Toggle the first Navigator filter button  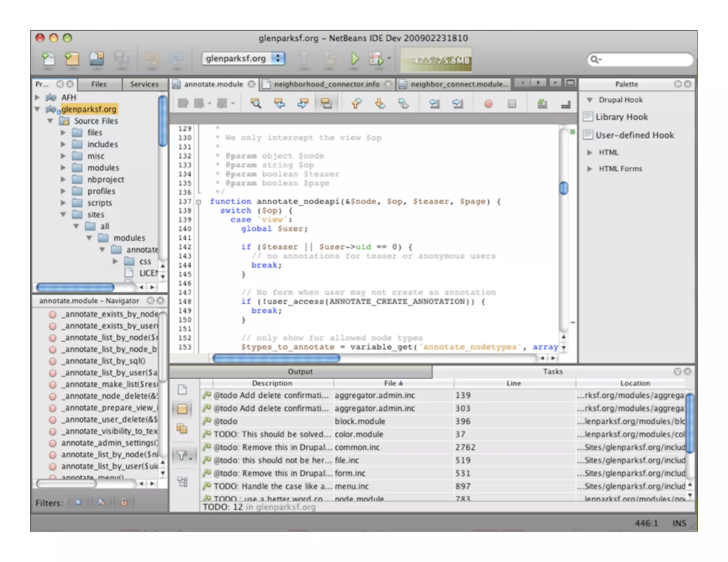point(79,502)
